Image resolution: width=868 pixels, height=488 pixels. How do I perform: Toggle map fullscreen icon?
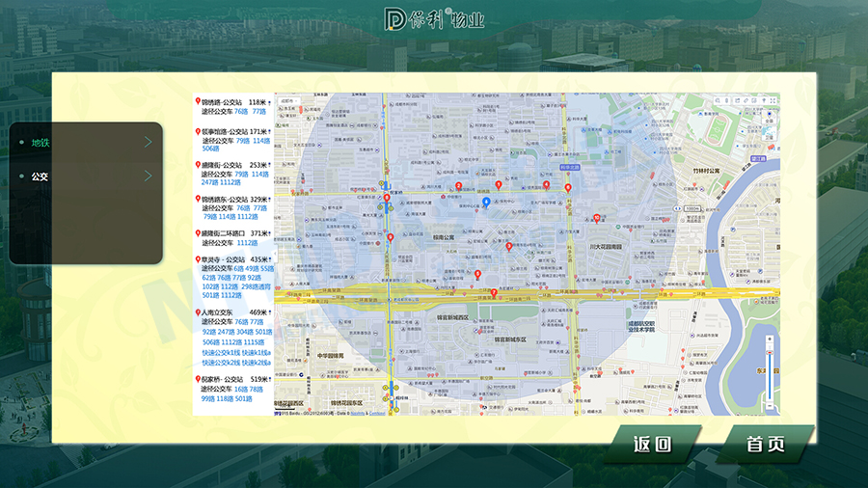(x=773, y=100)
